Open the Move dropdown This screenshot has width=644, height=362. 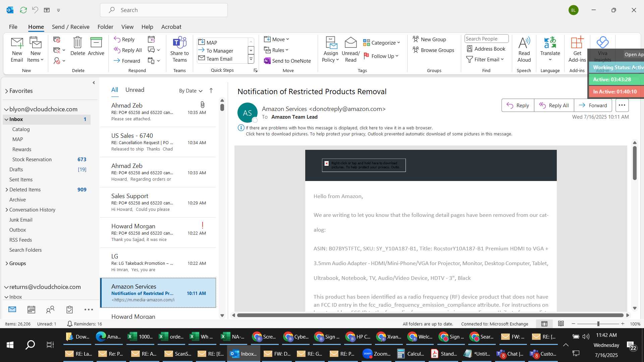[x=276, y=39]
